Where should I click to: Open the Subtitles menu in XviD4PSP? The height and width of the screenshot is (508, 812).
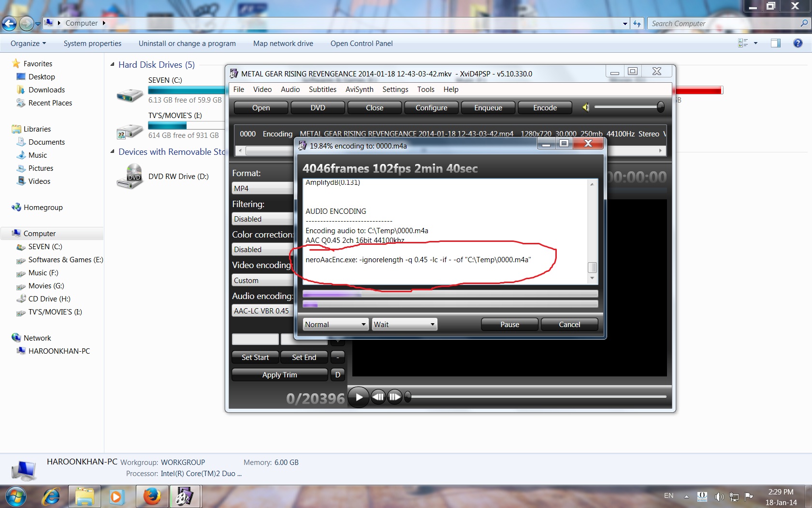pos(322,89)
